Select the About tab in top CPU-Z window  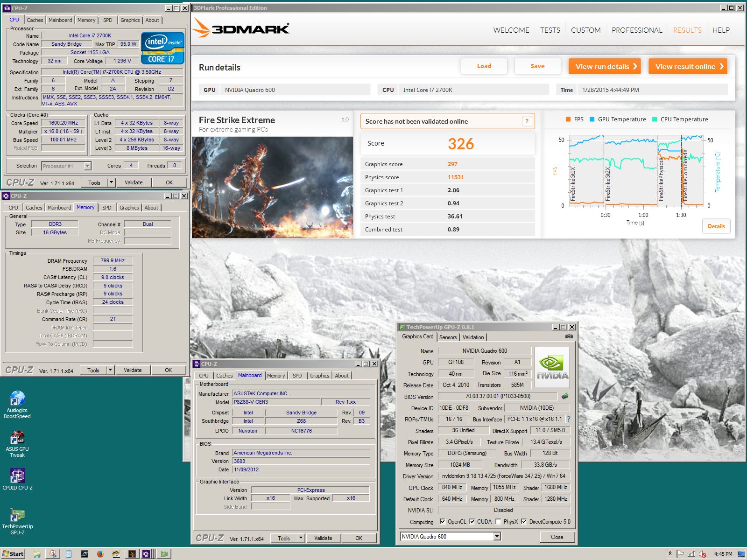point(152,20)
